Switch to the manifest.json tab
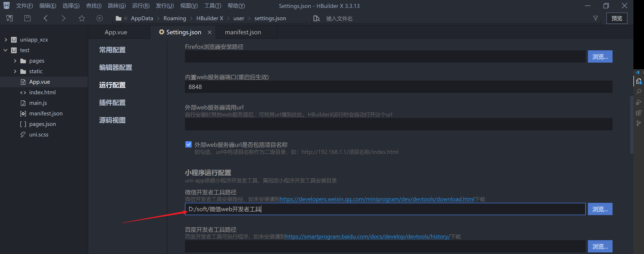The width and height of the screenshot is (644, 254). click(243, 32)
